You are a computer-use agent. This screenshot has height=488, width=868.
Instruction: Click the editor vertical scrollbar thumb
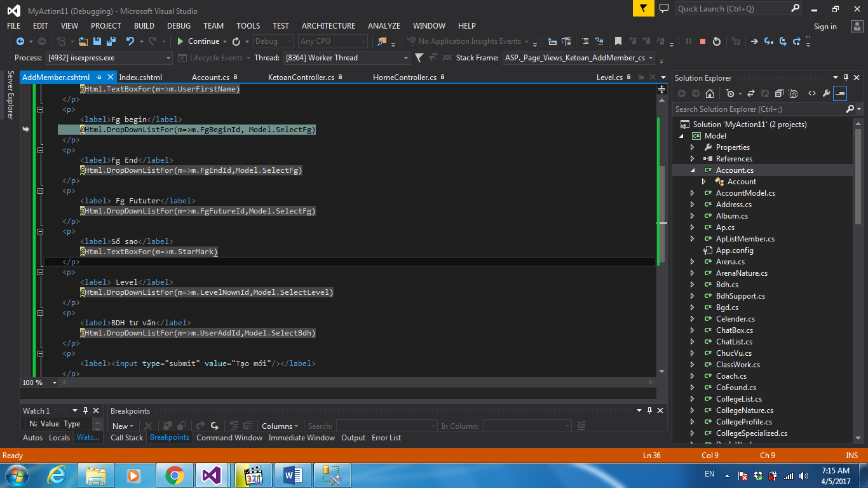662,213
